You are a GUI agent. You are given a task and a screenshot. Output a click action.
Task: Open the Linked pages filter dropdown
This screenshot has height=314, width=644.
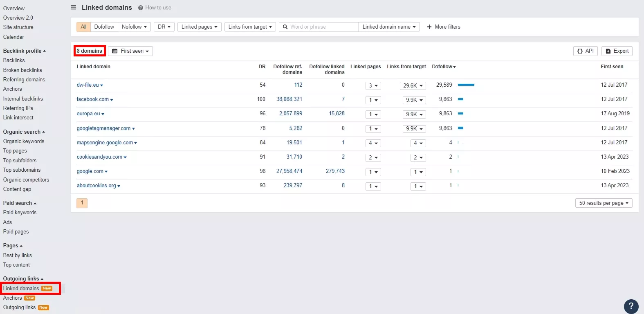coord(200,27)
